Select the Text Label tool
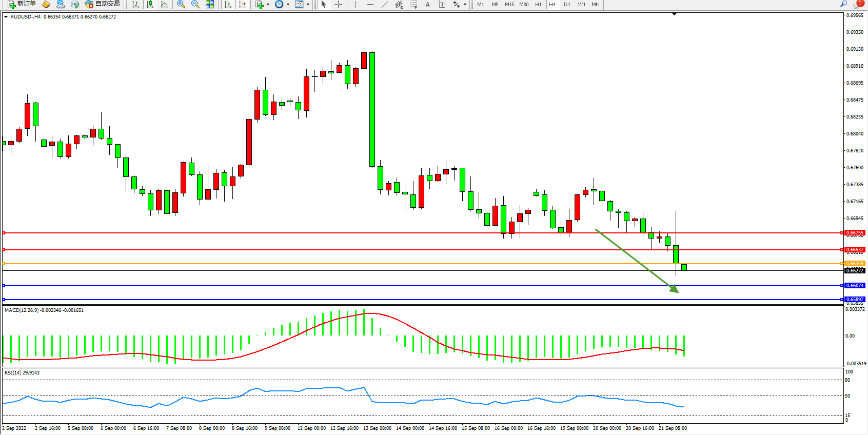 (x=427, y=4)
